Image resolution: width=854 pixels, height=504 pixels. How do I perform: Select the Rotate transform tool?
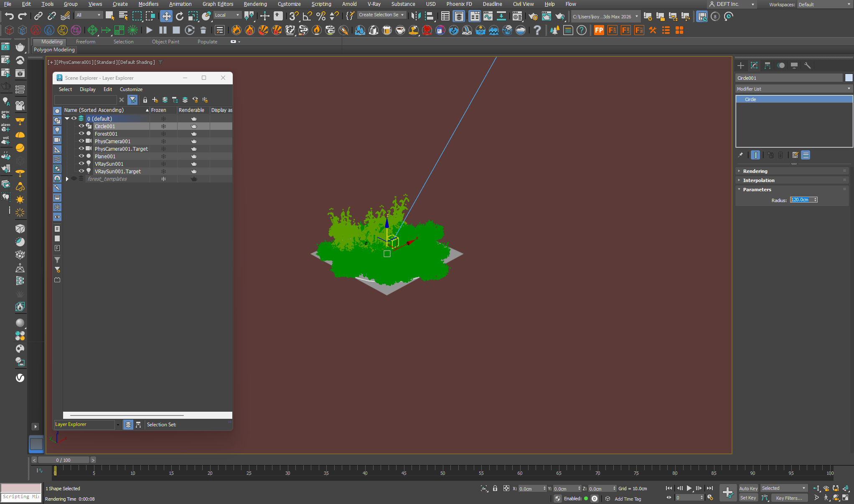point(179,16)
